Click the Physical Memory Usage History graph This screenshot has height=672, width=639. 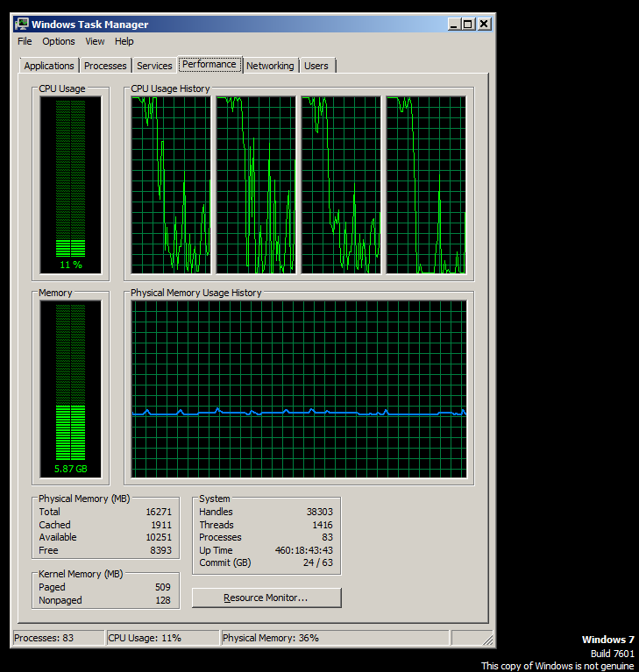click(x=299, y=389)
